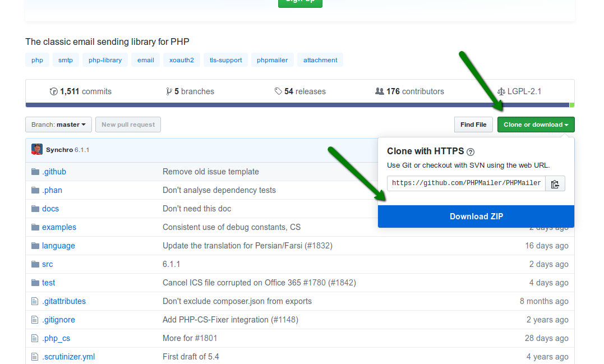Open the src folder
This screenshot has height=364, width=604.
point(47,264)
